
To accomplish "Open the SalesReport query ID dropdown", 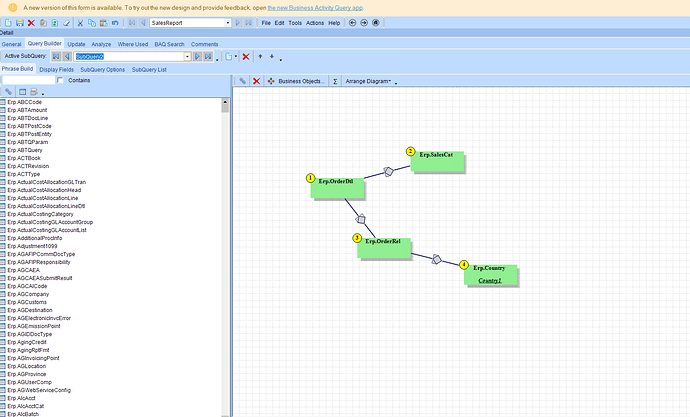I will (x=228, y=23).
